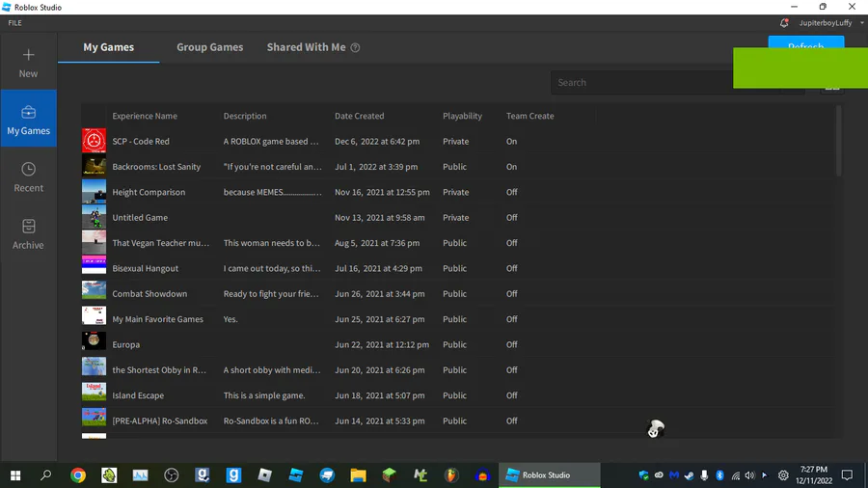Screen dimensions: 868x488
Task: Switch to the My Games tab
Action: click(x=108, y=47)
